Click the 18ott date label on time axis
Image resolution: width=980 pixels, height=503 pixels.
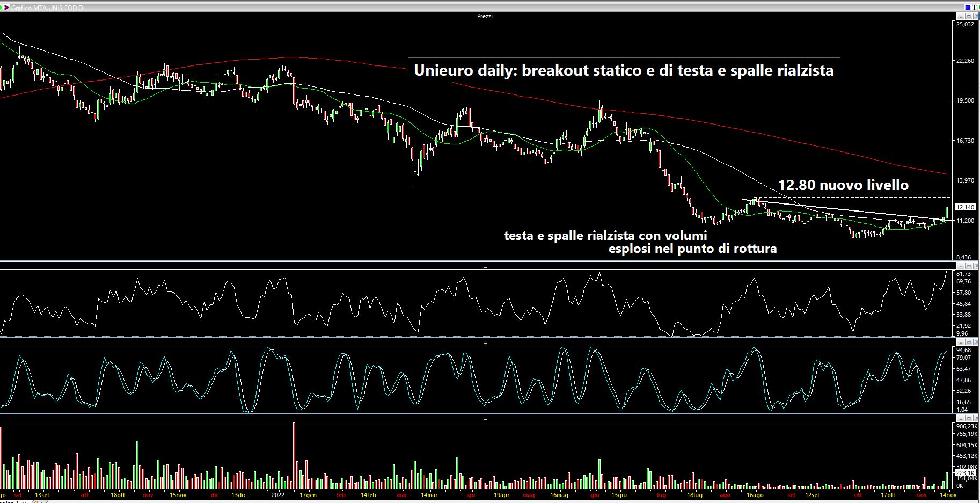click(118, 495)
